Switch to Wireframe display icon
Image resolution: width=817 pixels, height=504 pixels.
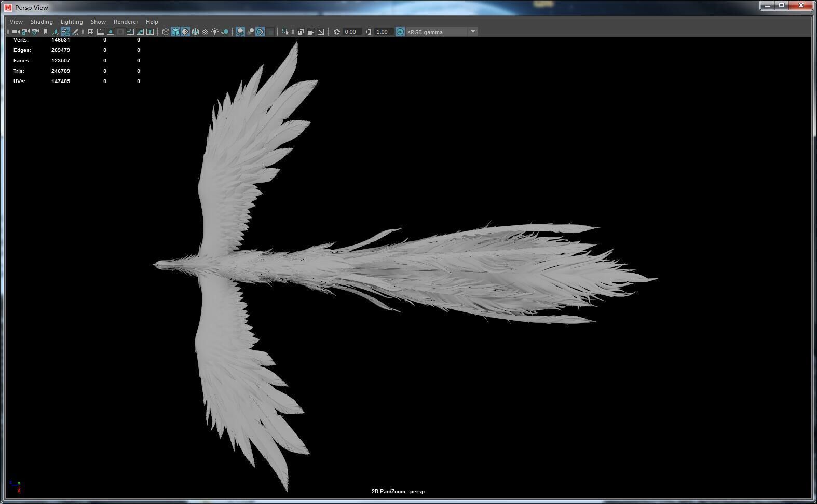166,32
